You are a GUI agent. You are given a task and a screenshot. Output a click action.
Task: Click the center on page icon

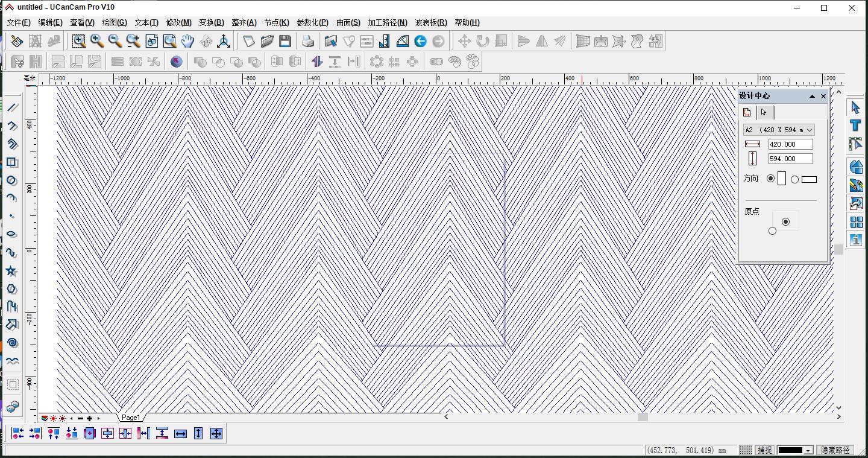89,433
